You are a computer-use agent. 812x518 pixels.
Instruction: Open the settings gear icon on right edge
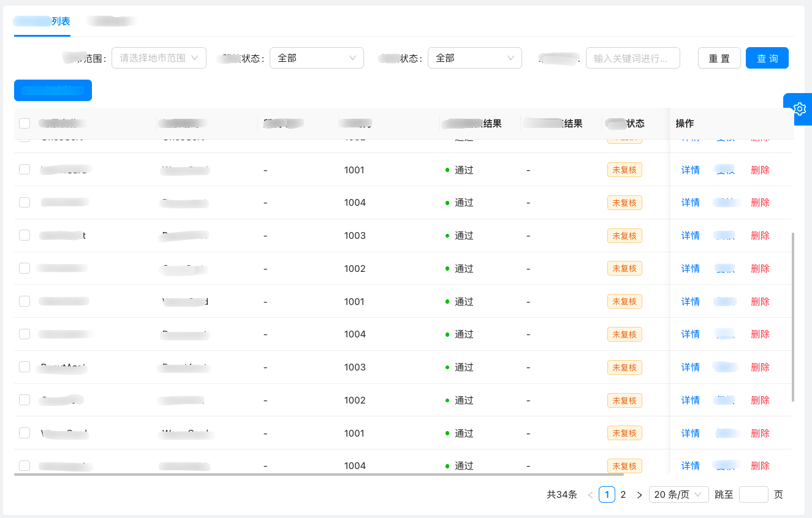[799, 108]
